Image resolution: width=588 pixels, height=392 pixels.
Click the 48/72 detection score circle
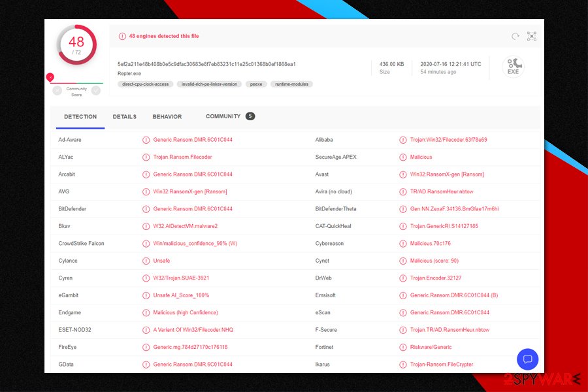click(x=76, y=44)
